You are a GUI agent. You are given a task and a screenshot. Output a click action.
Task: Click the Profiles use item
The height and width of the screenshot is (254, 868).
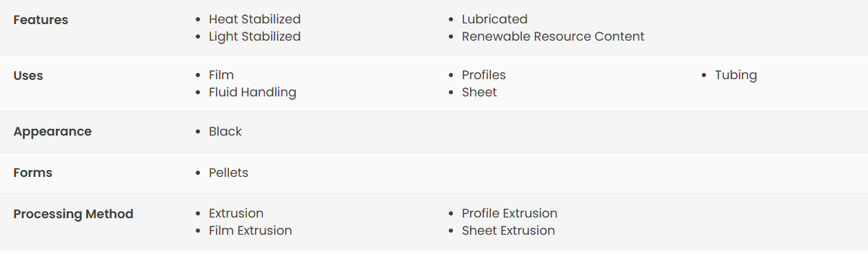click(x=483, y=75)
